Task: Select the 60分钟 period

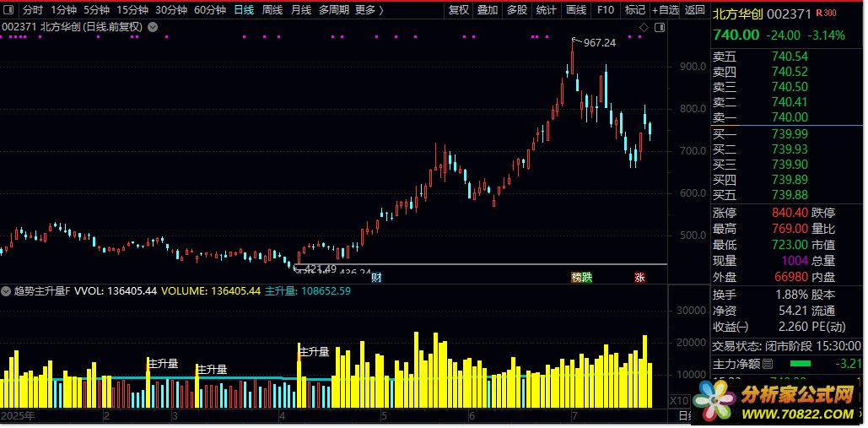Action: click(x=210, y=10)
